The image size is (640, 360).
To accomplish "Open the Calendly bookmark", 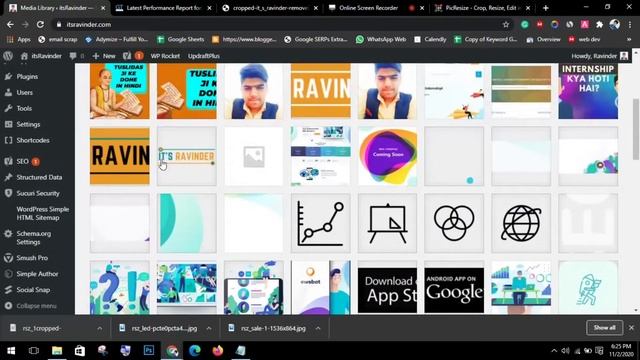I will pos(430,40).
